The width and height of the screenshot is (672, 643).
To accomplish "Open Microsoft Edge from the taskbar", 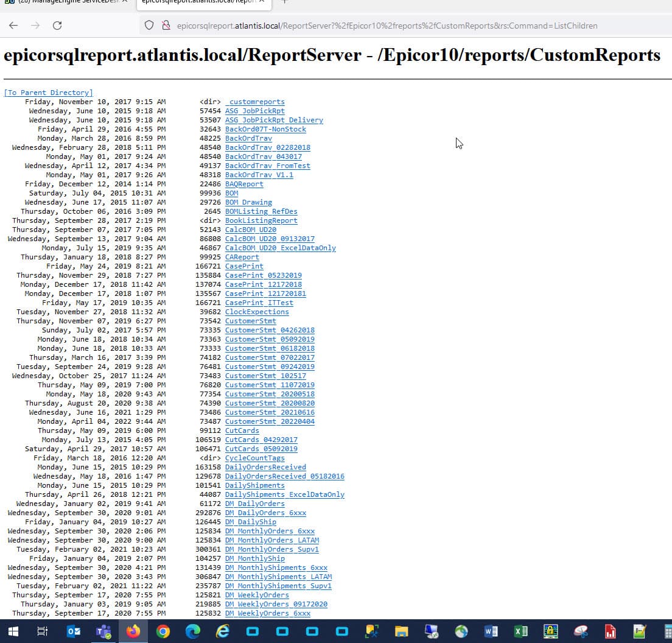I will click(x=193, y=631).
